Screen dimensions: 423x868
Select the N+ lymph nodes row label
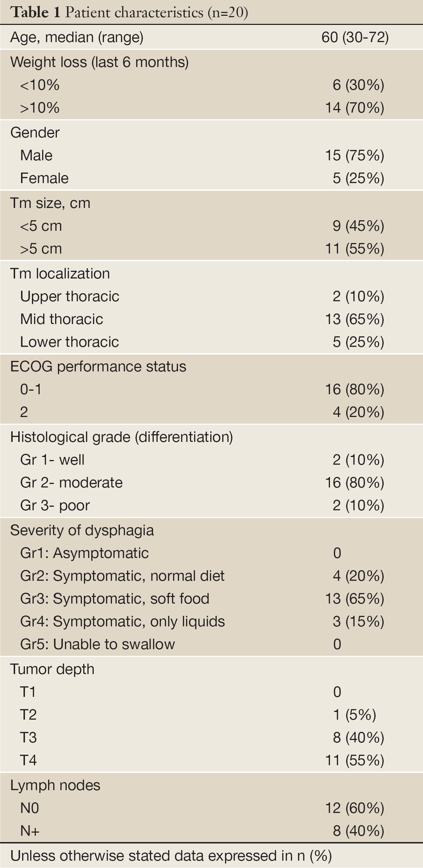(x=30, y=831)
